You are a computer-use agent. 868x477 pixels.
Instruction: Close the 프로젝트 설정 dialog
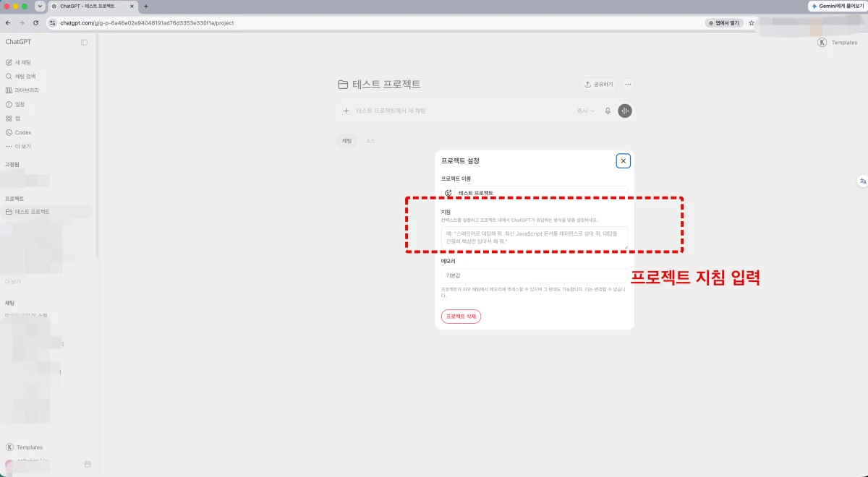[624, 160]
